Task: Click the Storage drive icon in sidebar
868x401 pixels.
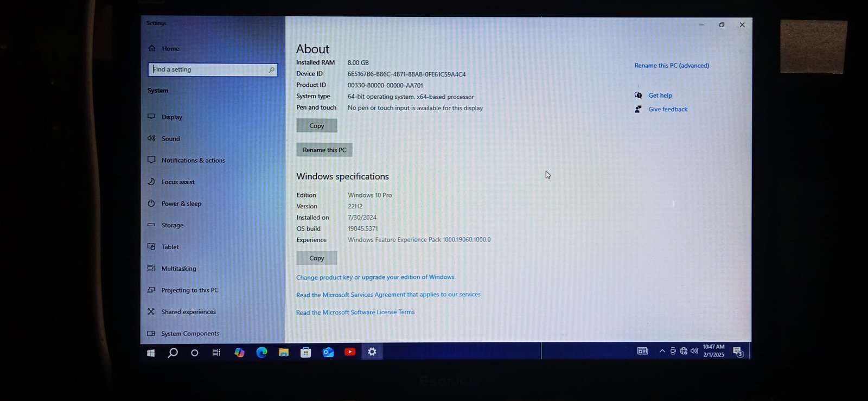Action: point(151,225)
